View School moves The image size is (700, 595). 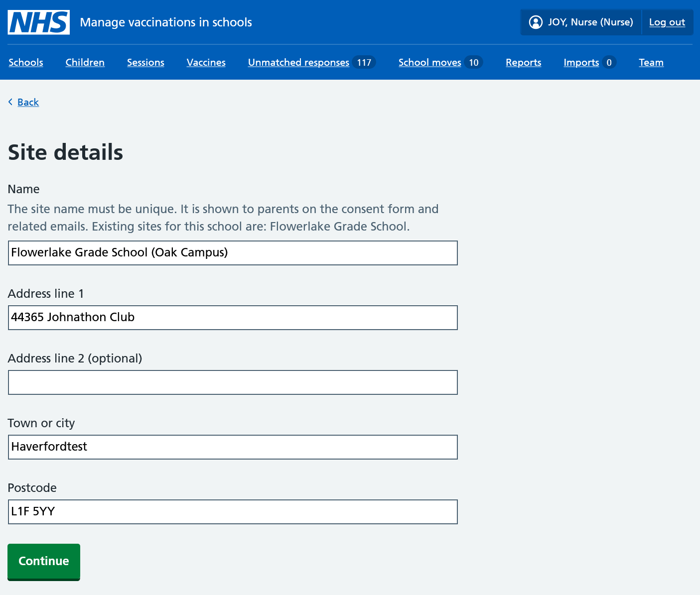pyautogui.click(x=429, y=62)
